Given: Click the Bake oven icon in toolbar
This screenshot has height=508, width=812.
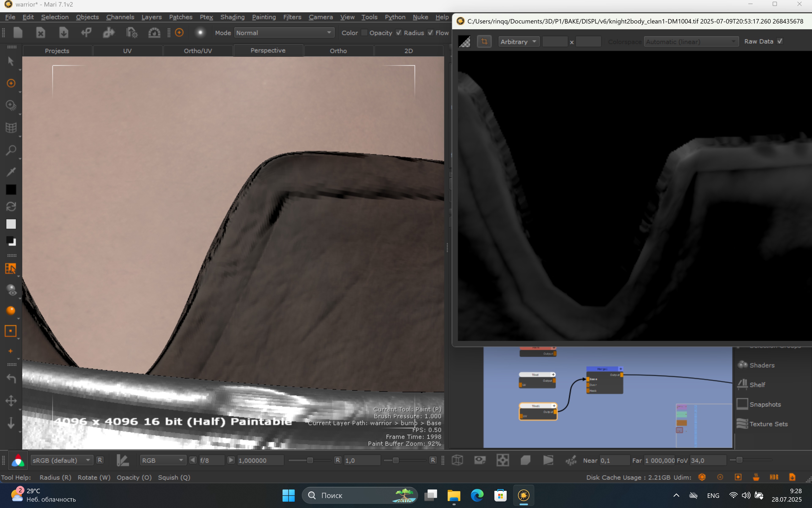Looking at the screenshot, I should coord(154,33).
